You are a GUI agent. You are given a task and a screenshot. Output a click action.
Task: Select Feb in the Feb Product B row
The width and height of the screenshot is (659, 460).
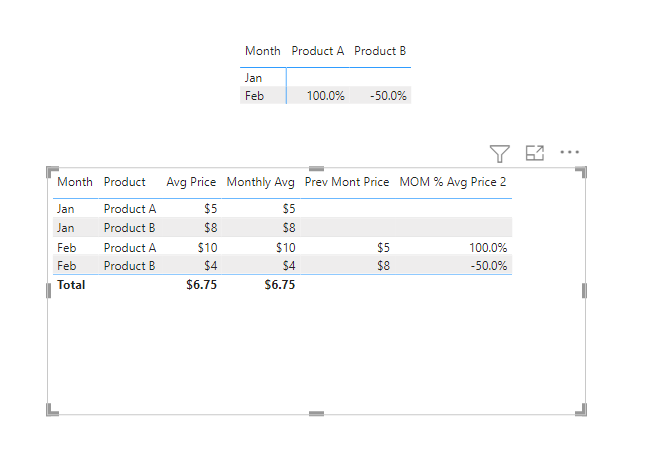tap(66, 266)
